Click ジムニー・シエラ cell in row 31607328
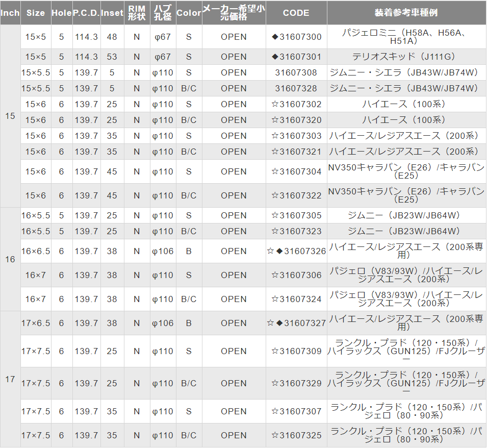This screenshot has width=487, height=448. pos(406,89)
